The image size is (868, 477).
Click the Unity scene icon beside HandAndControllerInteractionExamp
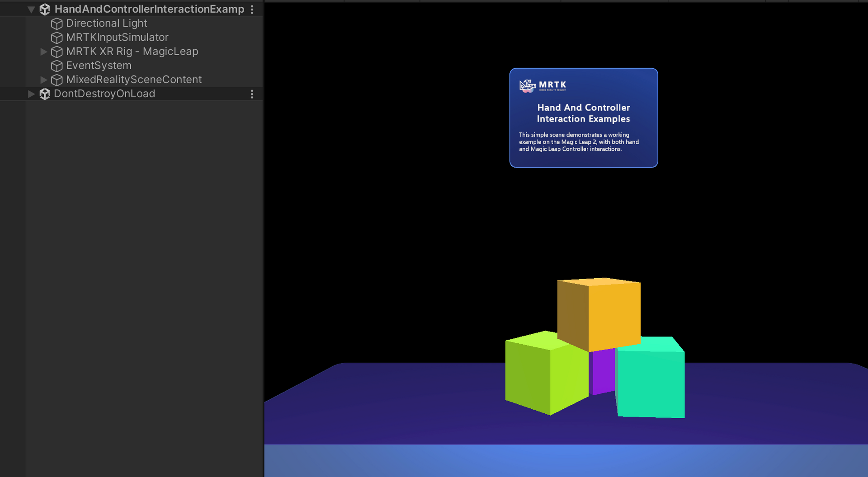(x=45, y=9)
